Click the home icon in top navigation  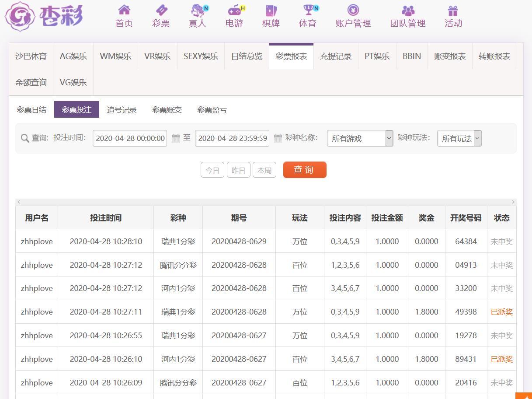coord(124,10)
